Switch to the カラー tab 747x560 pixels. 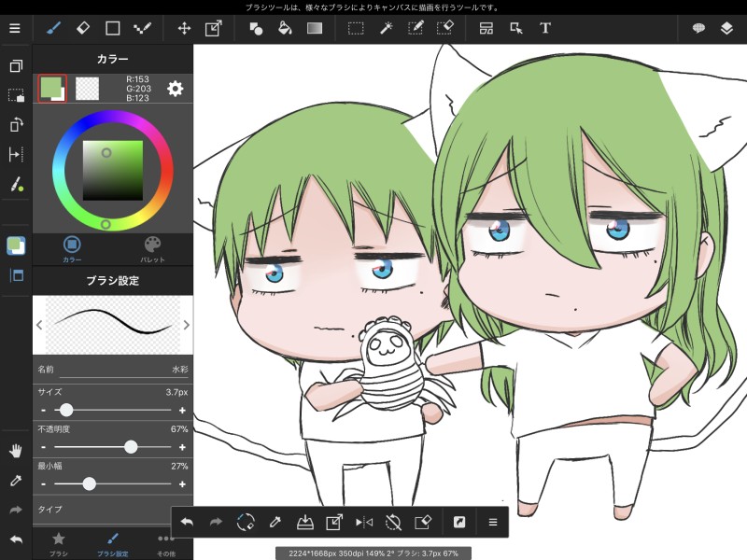(x=72, y=249)
